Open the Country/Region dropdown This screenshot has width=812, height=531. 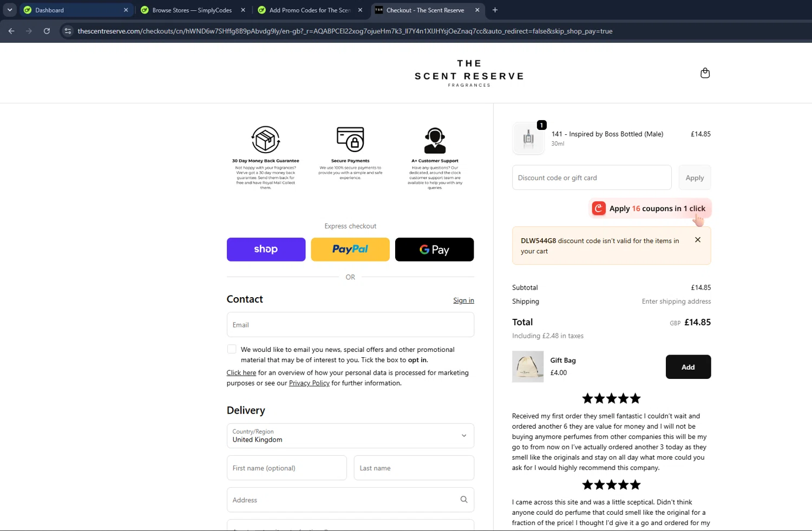[350, 436]
